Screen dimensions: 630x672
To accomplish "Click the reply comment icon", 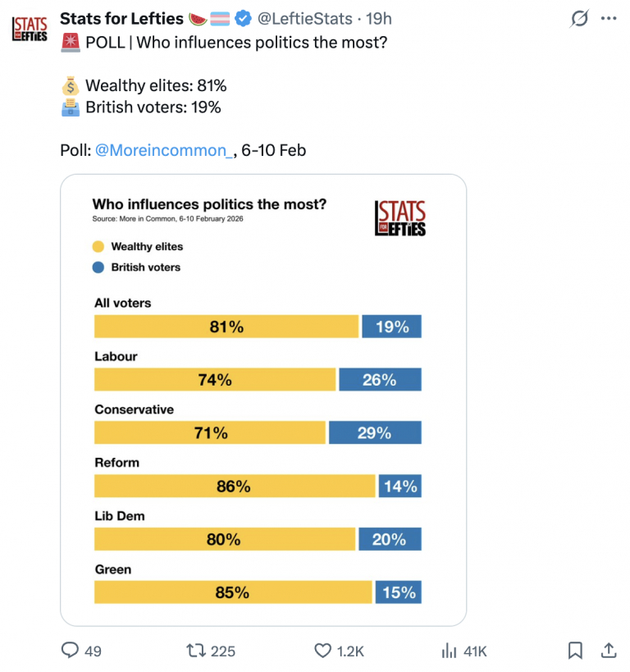I will 71,651.
